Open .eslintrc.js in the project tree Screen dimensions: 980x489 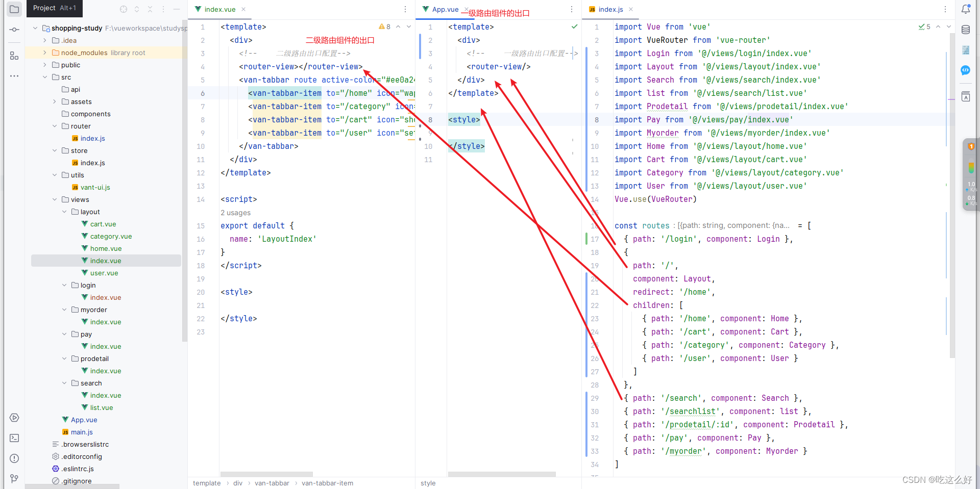[x=78, y=469]
